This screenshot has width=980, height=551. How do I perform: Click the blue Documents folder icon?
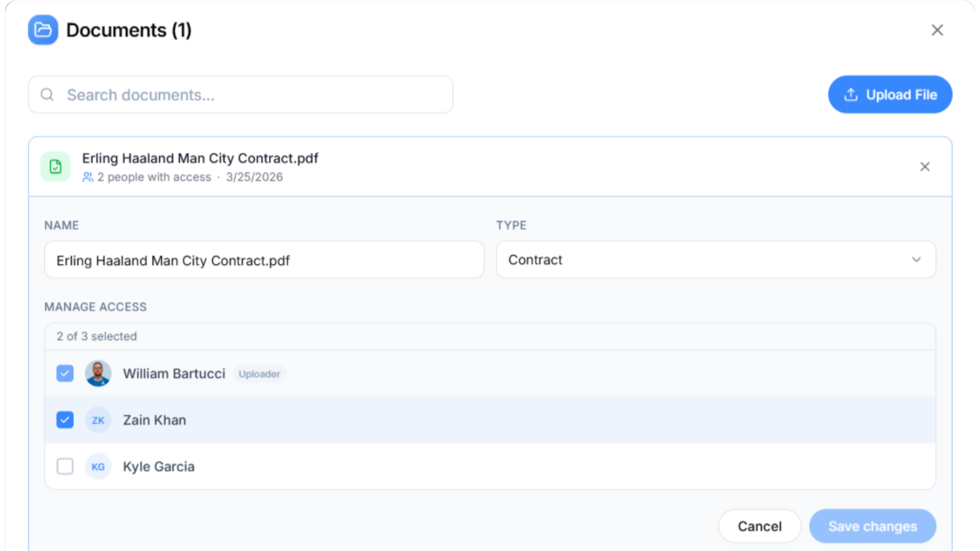click(x=43, y=30)
